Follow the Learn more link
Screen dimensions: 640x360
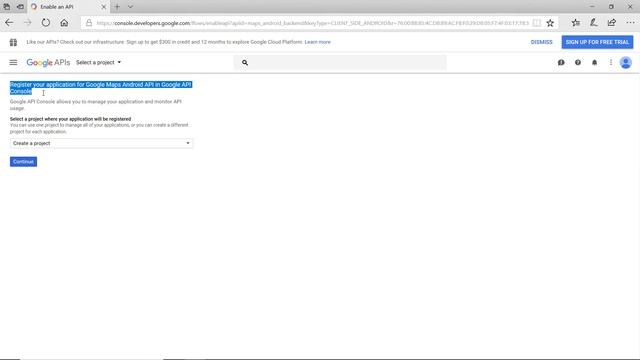click(318, 42)
